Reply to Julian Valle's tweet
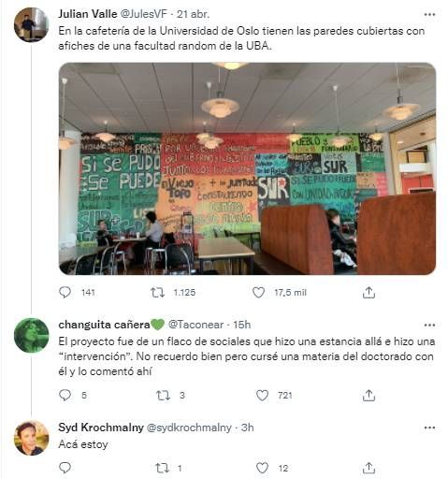Viewport: 448px width, 493px height. tap(65, 293)
